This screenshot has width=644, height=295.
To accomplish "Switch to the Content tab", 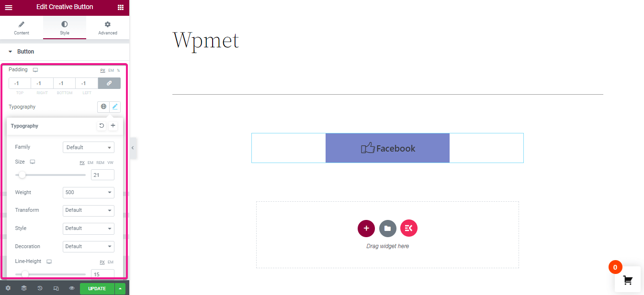I will pos(22,28).
